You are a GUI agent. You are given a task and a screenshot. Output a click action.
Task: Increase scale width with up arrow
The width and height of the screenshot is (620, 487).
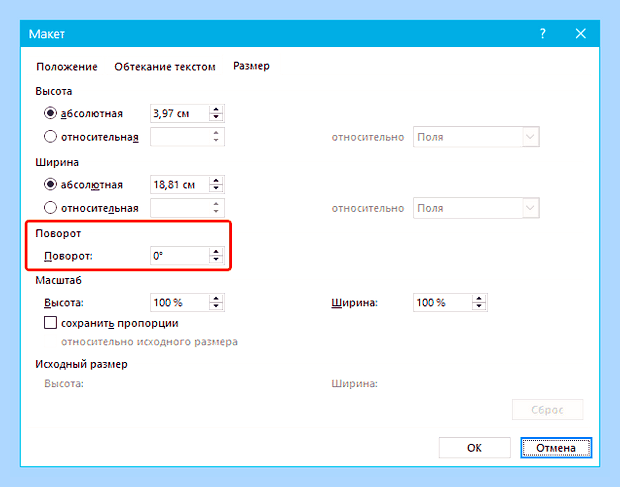(x=479, y=298)
